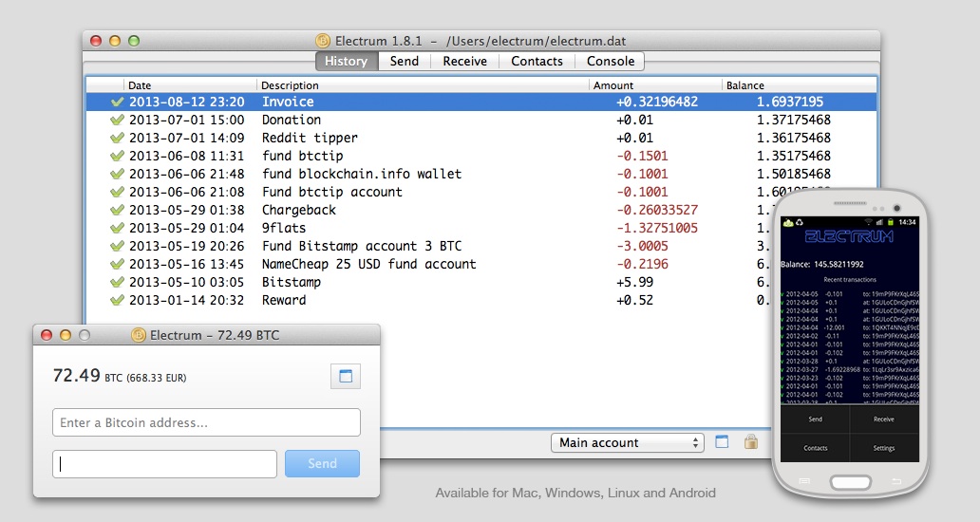Tap 'Recent transactions' heading on phone
This screenshot has height=522, width=980.
pyautogui.click(x=850, y=280)
